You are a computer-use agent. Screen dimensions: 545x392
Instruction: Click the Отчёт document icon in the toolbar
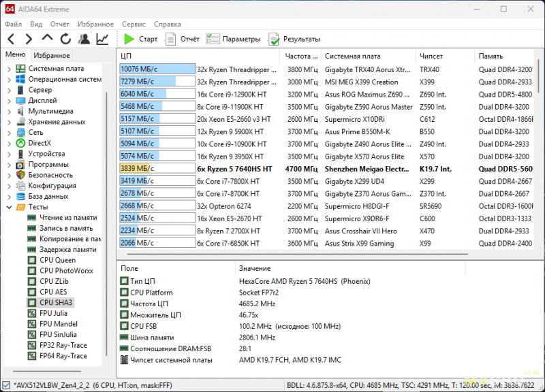[x=170, y=39]
